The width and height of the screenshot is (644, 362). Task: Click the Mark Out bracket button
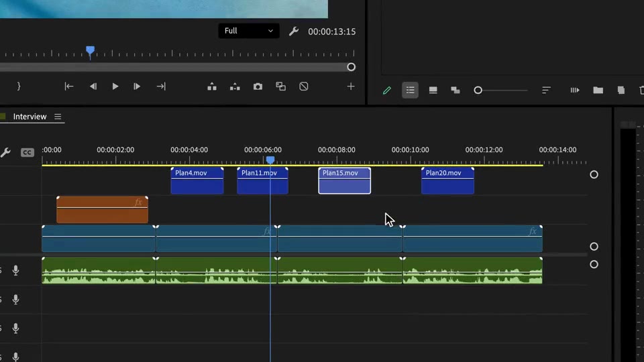pyautogui.click(x=19, y=86)
